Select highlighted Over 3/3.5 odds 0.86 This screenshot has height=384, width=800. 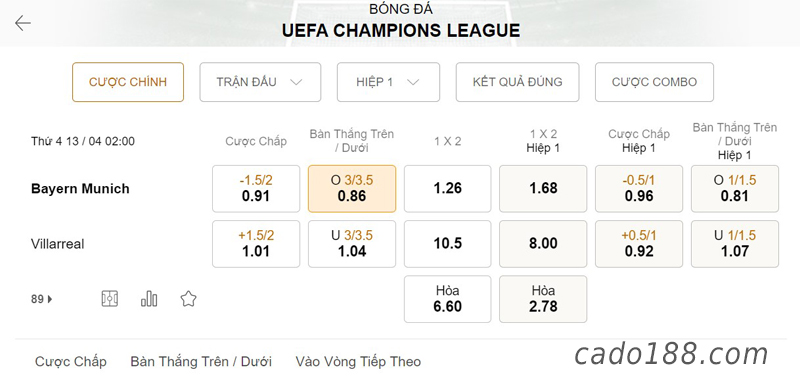point(352,189)
